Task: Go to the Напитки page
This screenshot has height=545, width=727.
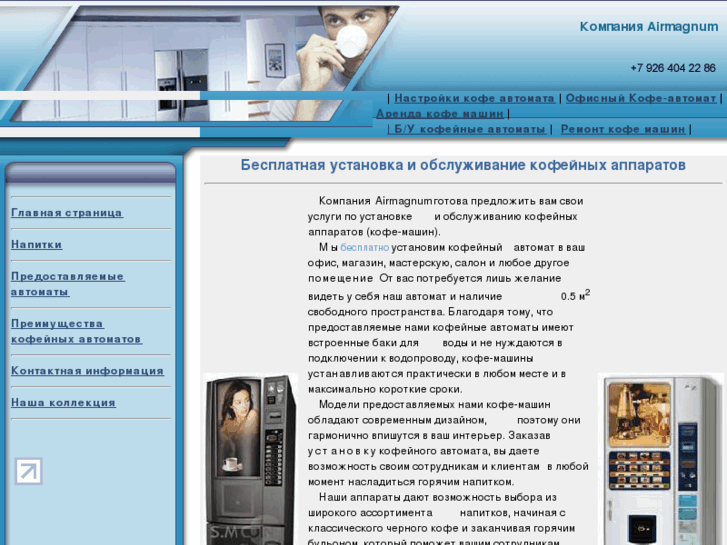Action: tap(37, 244)
